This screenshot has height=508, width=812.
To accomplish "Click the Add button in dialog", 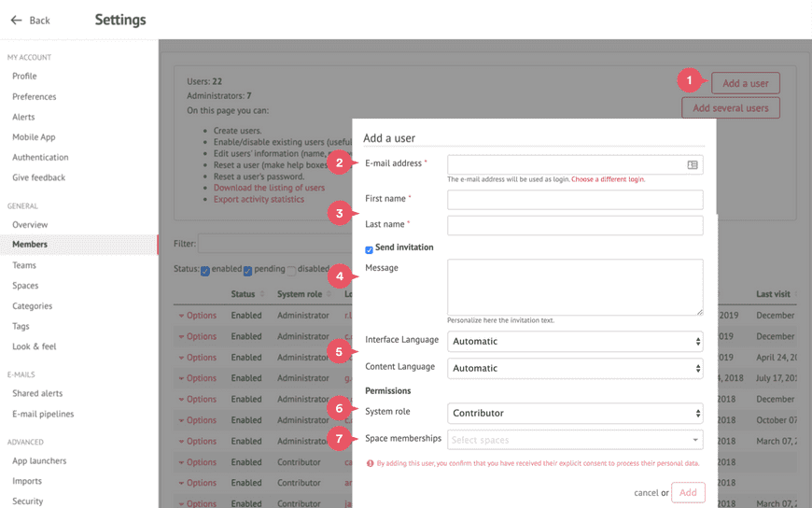I will click(688, 492).
